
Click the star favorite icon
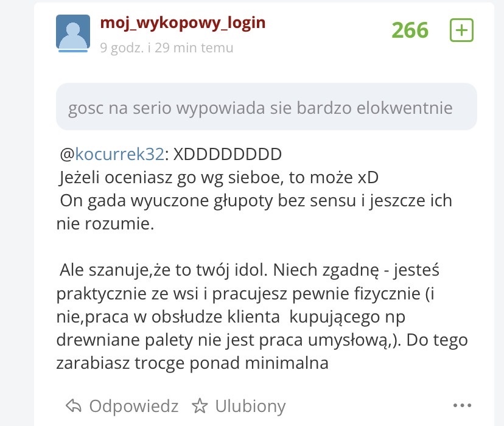click(x=200, y=405)
